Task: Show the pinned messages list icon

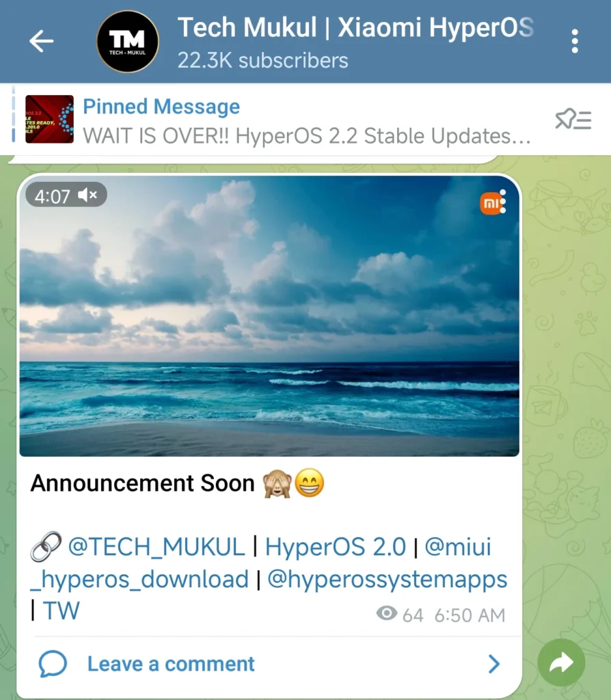Action: [573, 120]
